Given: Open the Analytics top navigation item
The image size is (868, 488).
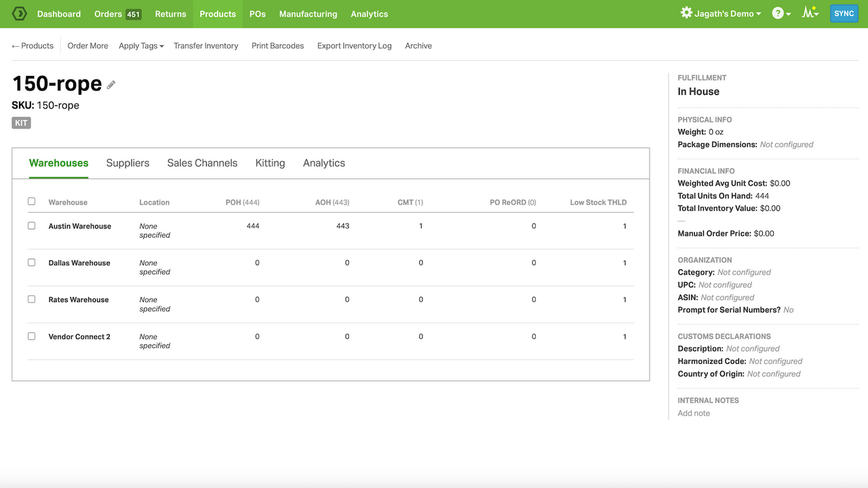Looking at the screenshot, I should [370, 14].
